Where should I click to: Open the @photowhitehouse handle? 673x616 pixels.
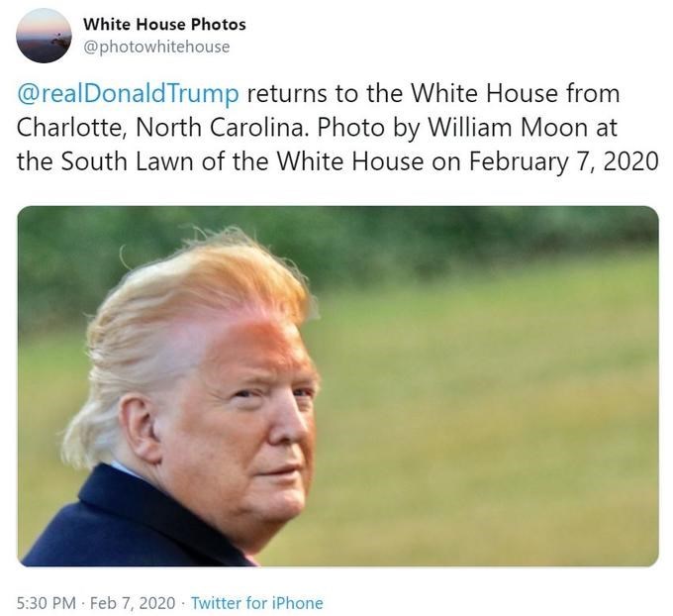(x=156, y=47)
